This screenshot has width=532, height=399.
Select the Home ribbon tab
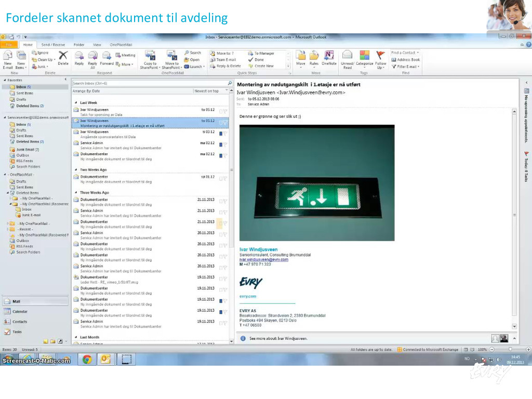[28, 45]
